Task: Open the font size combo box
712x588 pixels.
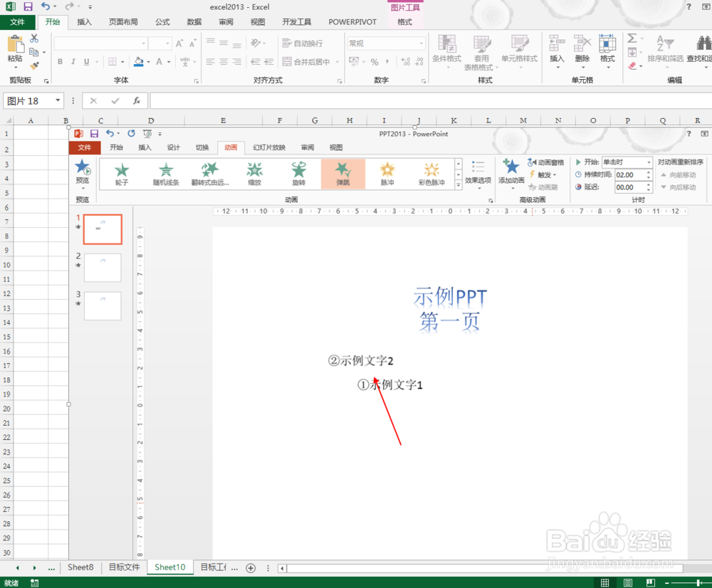Action: pyautogui.click(x=160, y=43)
